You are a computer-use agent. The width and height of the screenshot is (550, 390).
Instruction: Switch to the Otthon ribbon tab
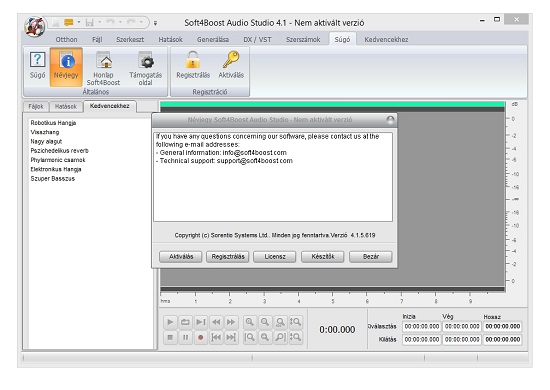tap(67, 40)
